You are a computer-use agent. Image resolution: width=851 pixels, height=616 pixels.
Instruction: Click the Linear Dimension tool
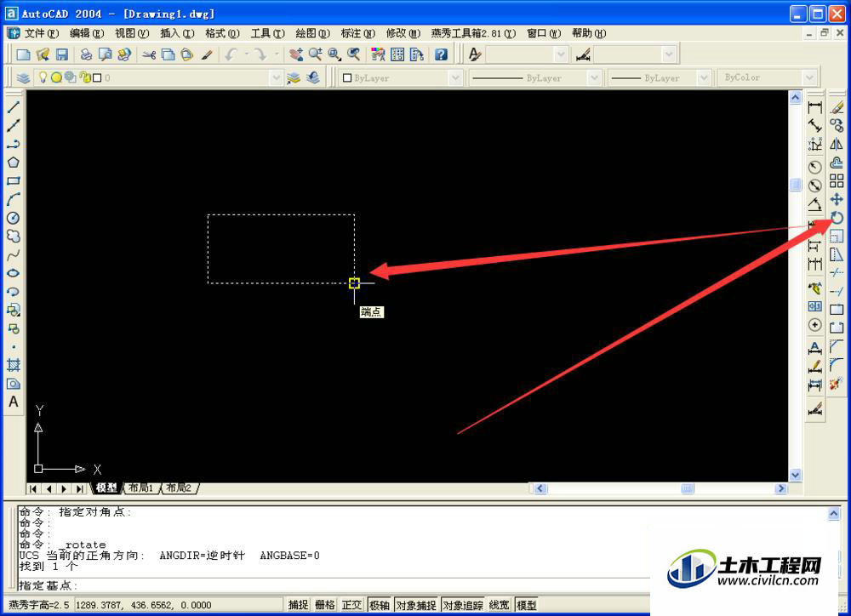point(814,107)
